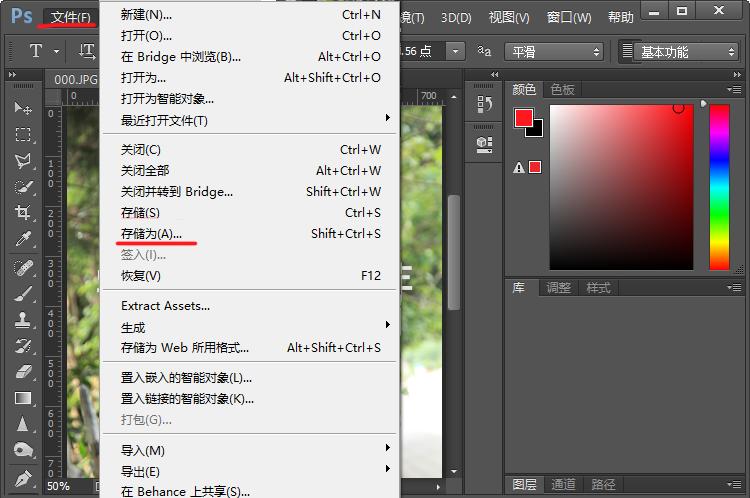The image size is (750, 498).
Task: Select the Sharpen/Blur triangle tool
Action: [x=22, y=424]
